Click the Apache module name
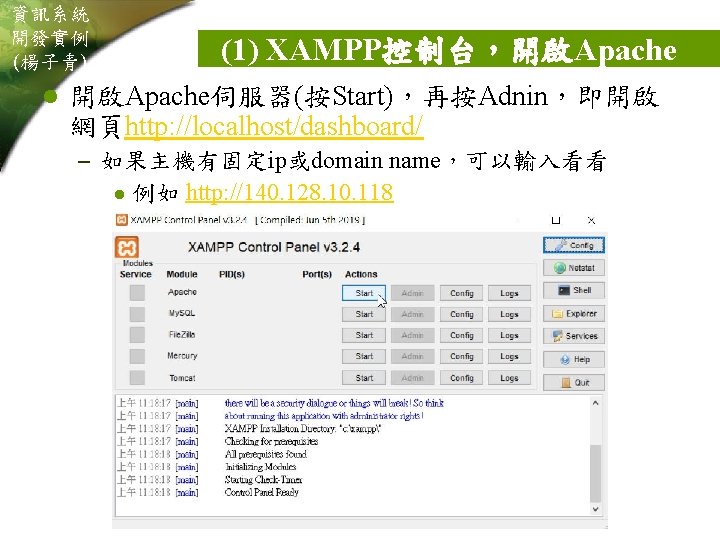720x540 pixels. (x=182, y=292)
